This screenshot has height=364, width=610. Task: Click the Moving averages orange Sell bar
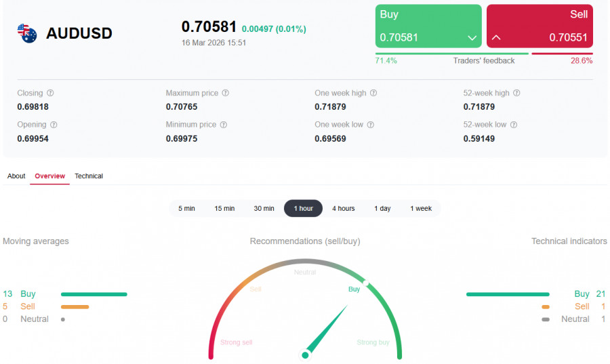[x=75, y=307]
